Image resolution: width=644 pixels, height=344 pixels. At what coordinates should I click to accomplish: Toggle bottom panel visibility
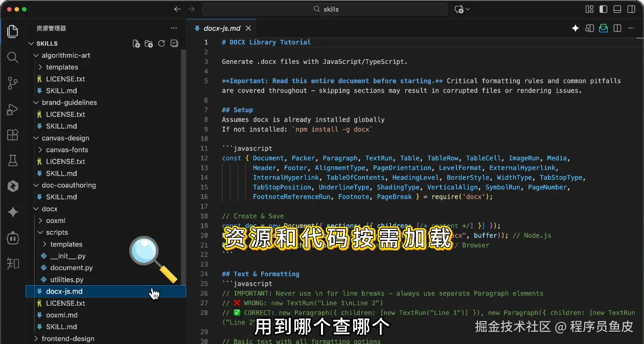tap(617, 9)
